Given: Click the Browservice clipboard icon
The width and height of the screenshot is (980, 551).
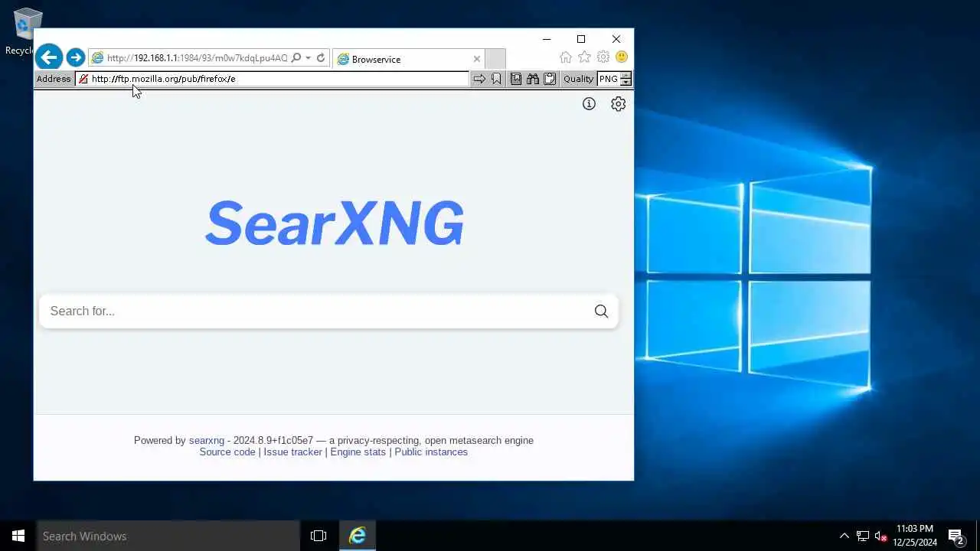Looking at the screenshot, I should pyautogui.click(x=550, y=79).
